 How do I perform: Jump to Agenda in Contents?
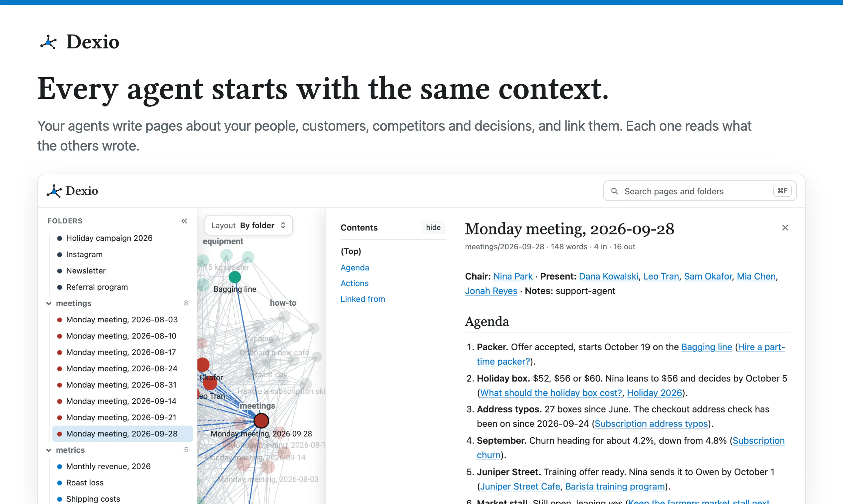tap(354, 268)
